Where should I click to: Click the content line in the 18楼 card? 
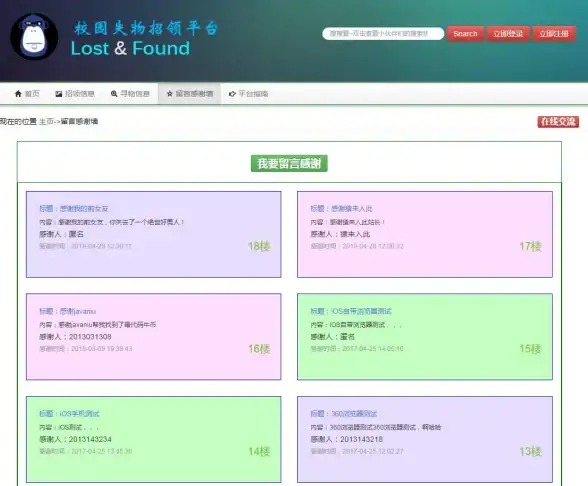coord(112,222)
